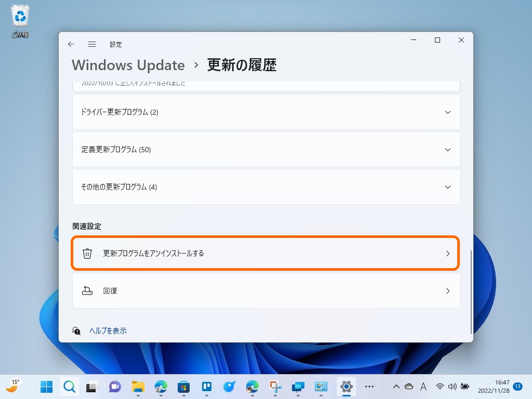Open 更新プログラムをアンインストールする
Image resolution: width=532 pixels, height=399 pixels.
(266, 254)
